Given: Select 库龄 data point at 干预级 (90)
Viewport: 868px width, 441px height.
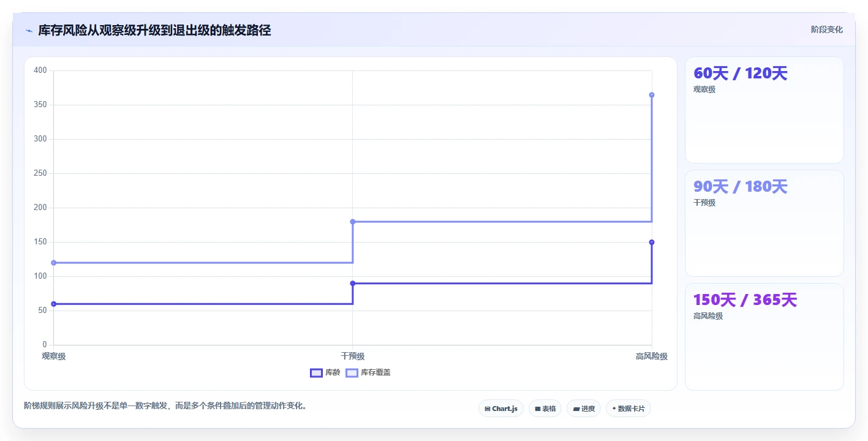Looking at the screenshot, I should pyautogui.click(x=353, y=283).
